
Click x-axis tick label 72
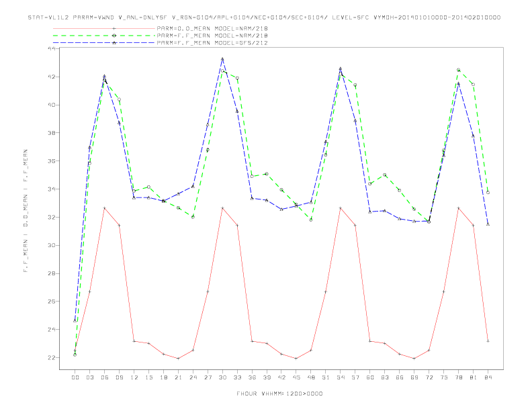429,377
